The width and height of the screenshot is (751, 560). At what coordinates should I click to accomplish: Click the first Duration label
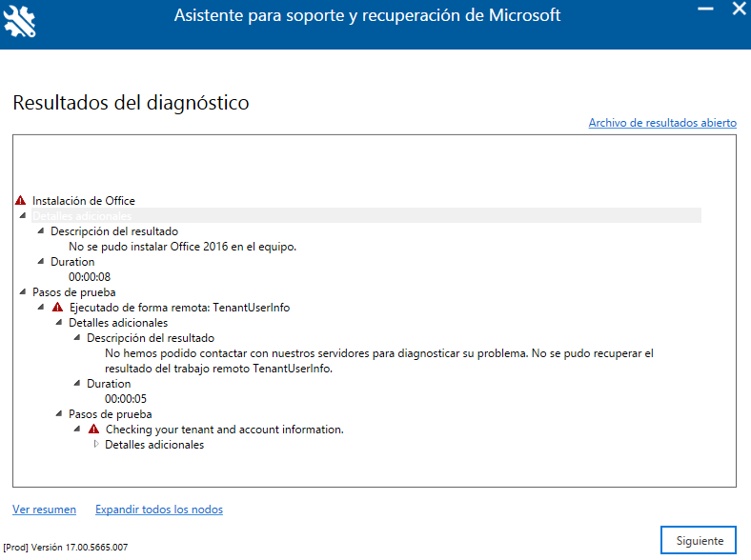click(x=72, y=262)
